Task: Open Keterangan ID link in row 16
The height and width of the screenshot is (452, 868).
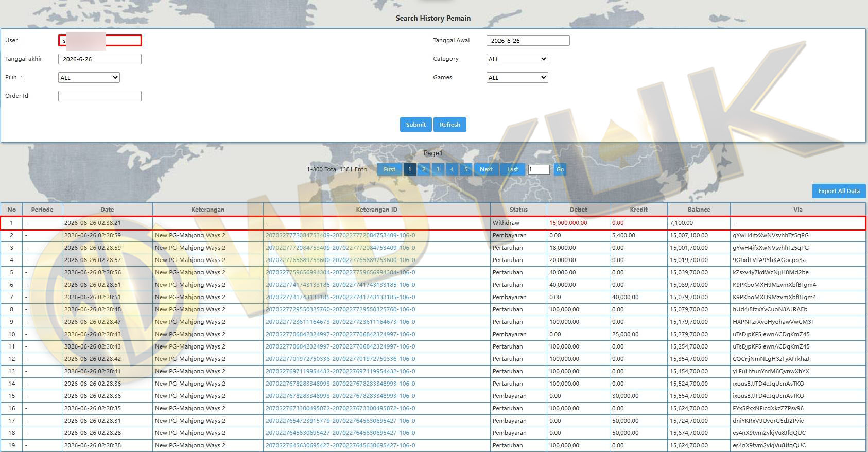Action: click(x=340, y=408)
